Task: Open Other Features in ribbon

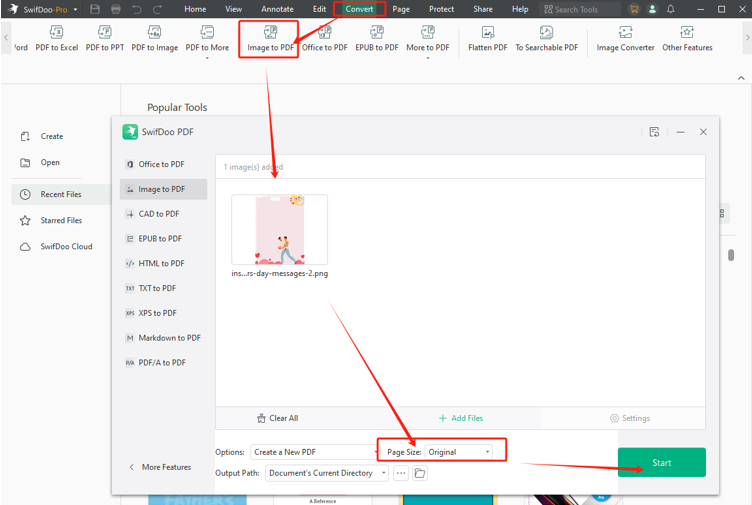Action: point(687,38)
